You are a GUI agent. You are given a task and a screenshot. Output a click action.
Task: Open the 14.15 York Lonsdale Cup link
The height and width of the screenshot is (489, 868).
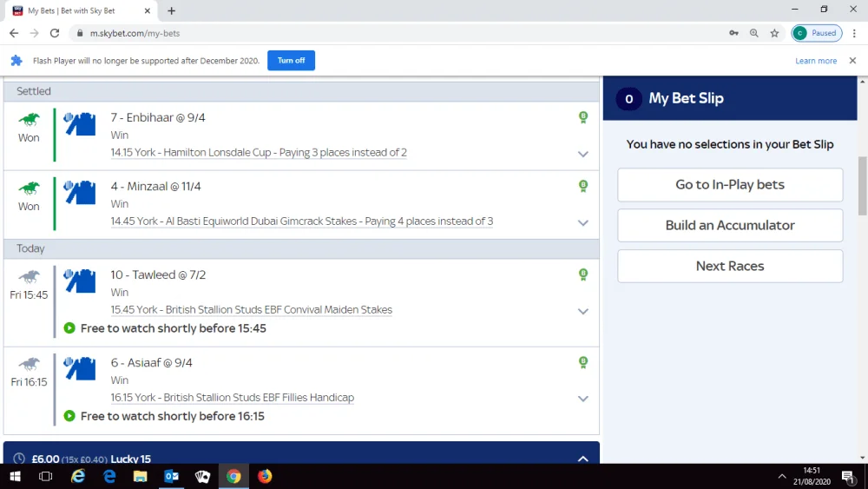point(259,152)
